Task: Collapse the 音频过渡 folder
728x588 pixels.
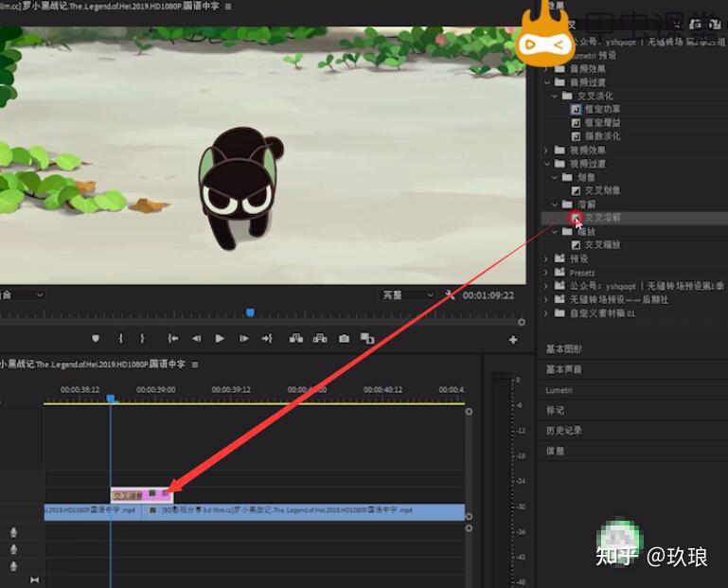Action: (x=546, y=82)
